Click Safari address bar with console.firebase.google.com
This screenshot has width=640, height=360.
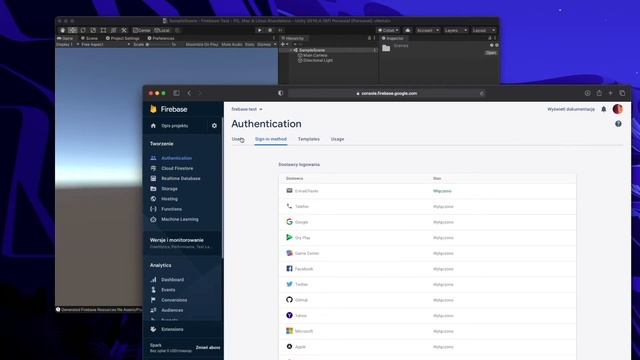[386, 93]
